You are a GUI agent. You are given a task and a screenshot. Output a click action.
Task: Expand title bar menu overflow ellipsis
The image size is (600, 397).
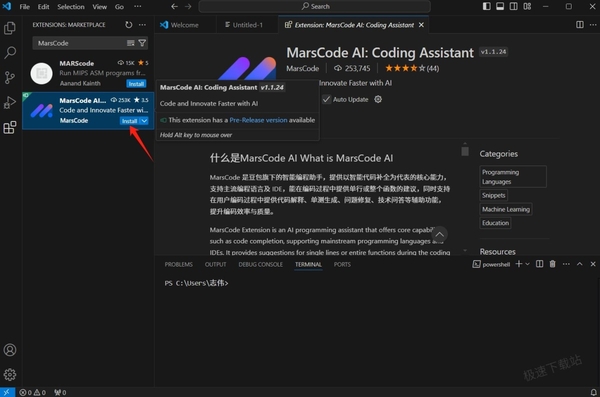137,7
